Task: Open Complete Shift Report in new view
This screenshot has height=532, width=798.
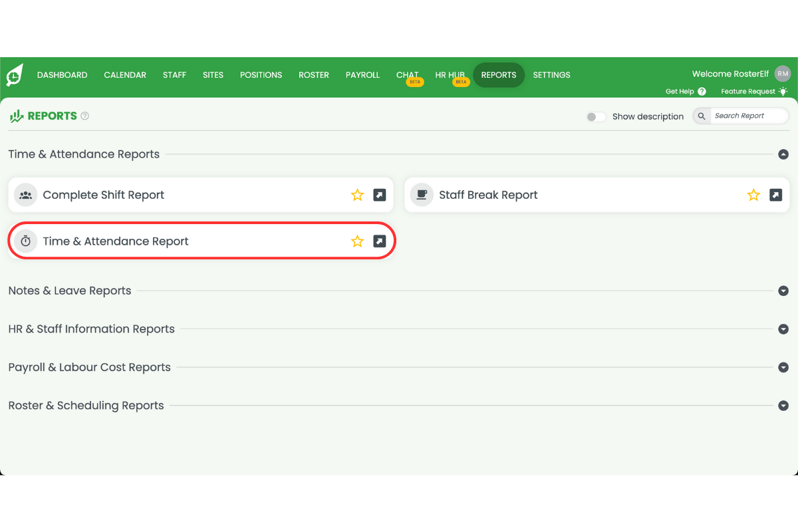Action: pos(380,194)
